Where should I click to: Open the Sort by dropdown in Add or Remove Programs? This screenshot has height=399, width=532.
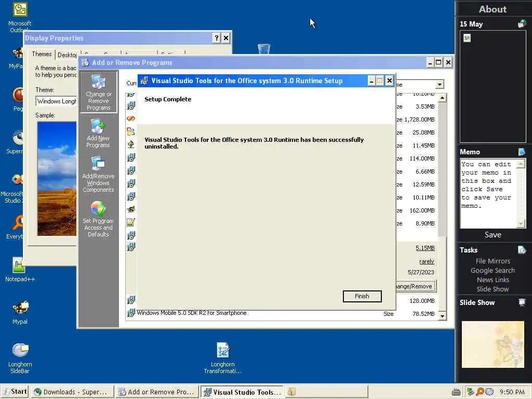440,85
